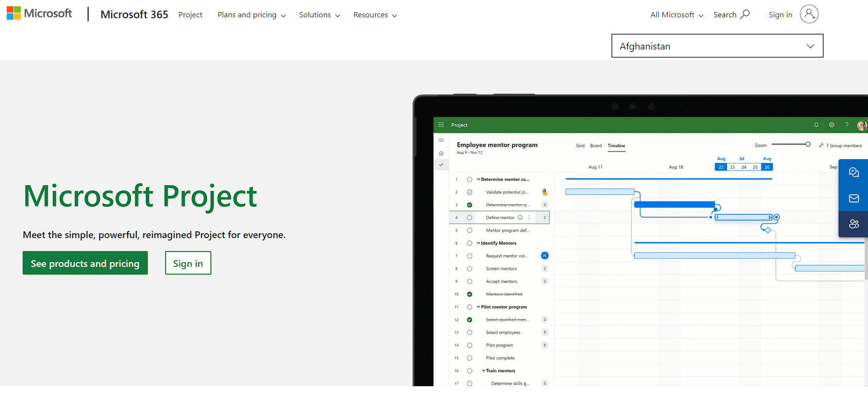Screen dimensions: 868x404
Task: Expand the Solutions menu
Action: 319,15
